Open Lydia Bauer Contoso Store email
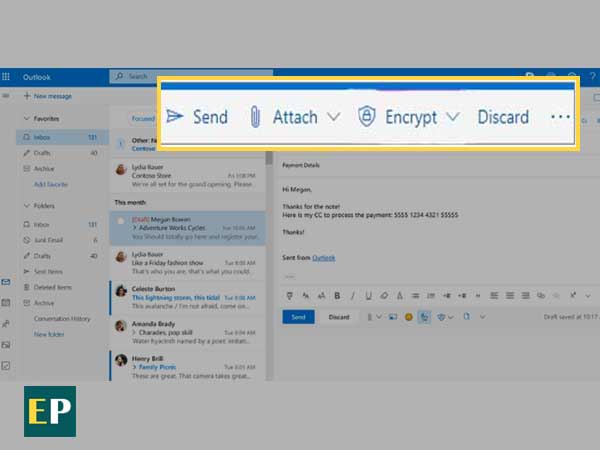 pos(188,176)
